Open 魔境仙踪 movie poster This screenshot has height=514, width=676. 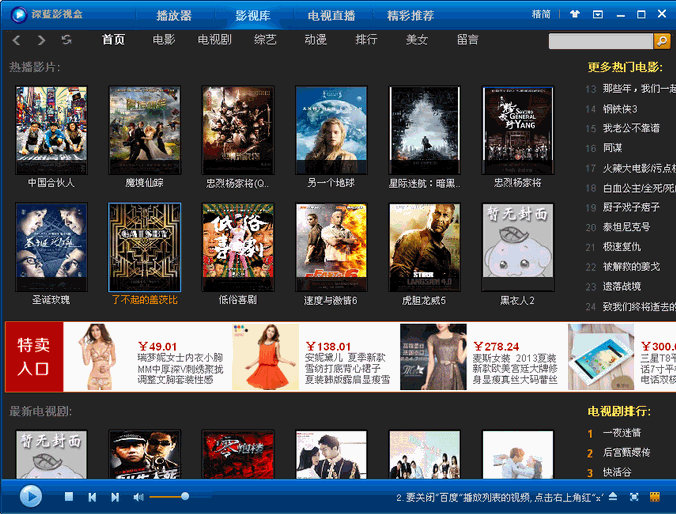click(x=144, y=130)
